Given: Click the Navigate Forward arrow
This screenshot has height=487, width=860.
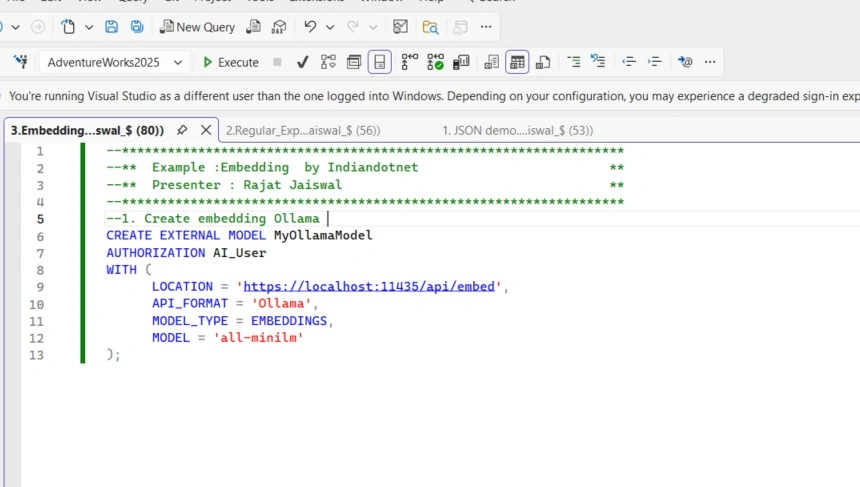Looking at the screenshot, I should pos(38,27).
